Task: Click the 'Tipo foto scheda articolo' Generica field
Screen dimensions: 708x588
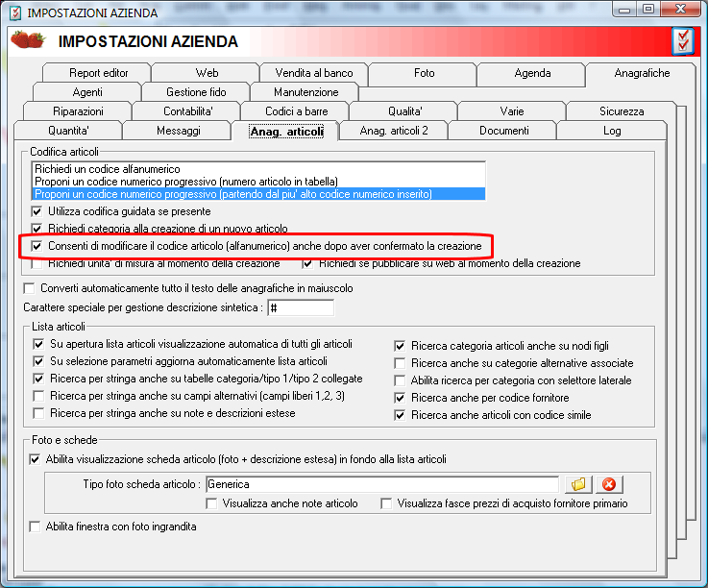Action: pyautogui.click(x=382, y=484)
